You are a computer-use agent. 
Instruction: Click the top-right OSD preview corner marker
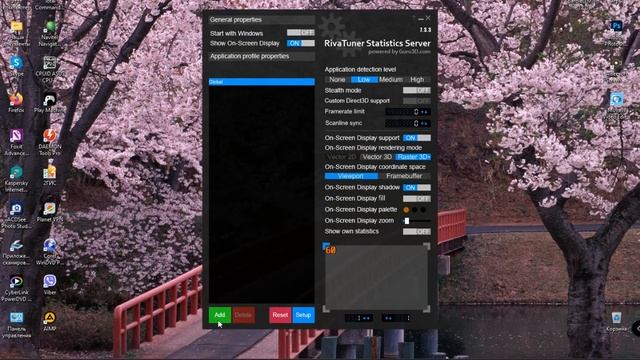(427, 246)
